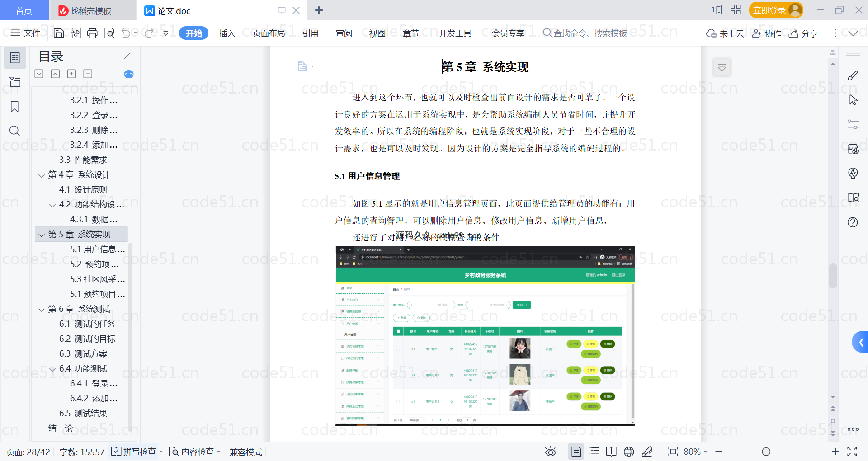Click the fit-page zoom icon
Screen dimensions: 868x461
coord(673,452)
